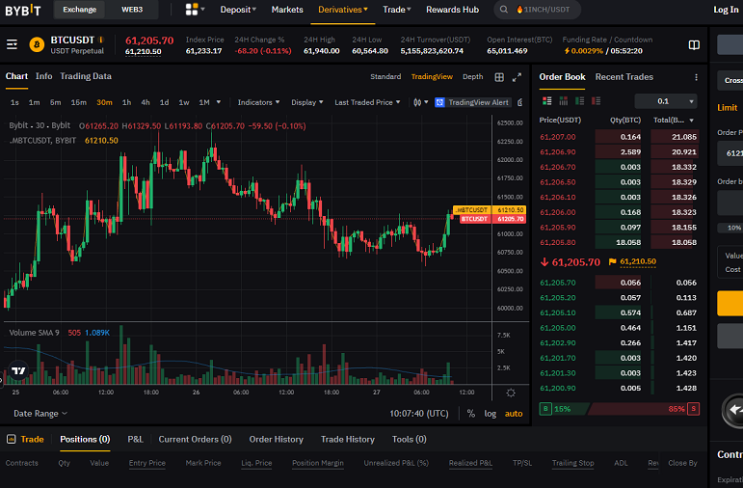Open the trading guide book icon
743x488 pixels.
[x=694, y=45]
